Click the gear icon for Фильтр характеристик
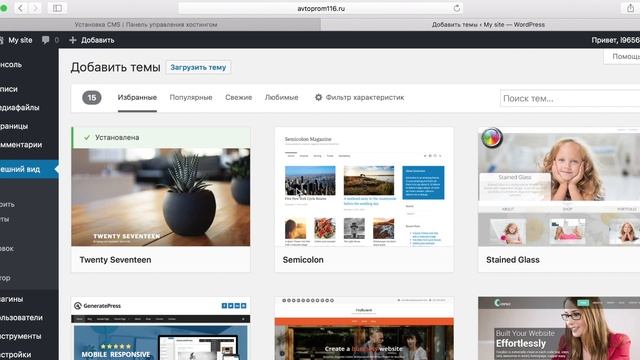The image size is (640, 360). pyautogui.click(x=318, y=97)
